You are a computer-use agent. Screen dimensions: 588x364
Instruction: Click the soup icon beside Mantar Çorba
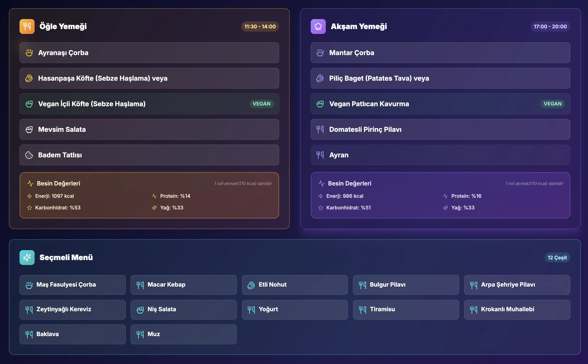[x=320, y=53]
